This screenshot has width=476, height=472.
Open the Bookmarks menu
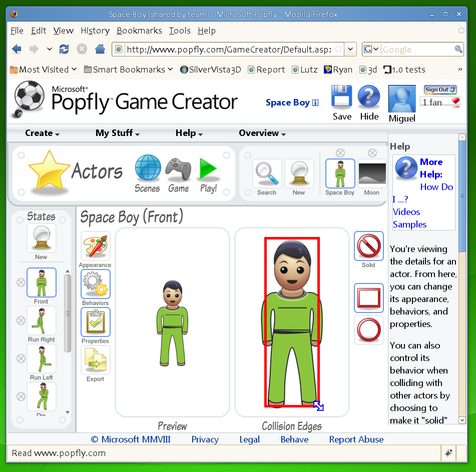[x=139, y=30]
